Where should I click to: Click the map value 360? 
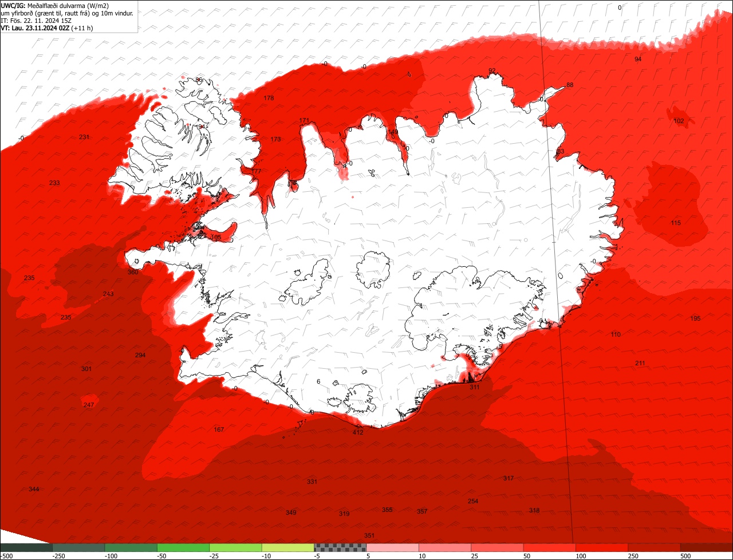(x=133, y=272)
